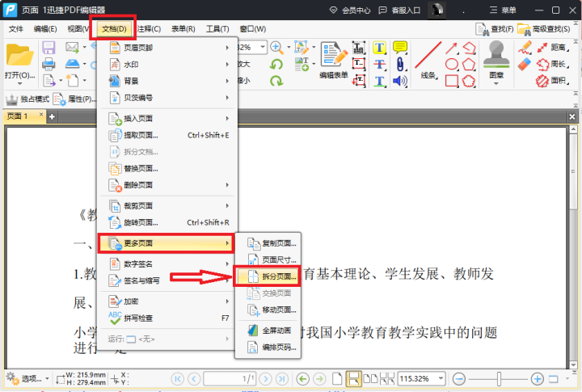Rotate counterclockwise with green arrow icon
This screenshot has width=582, height=392.
(x=276, y=64)
